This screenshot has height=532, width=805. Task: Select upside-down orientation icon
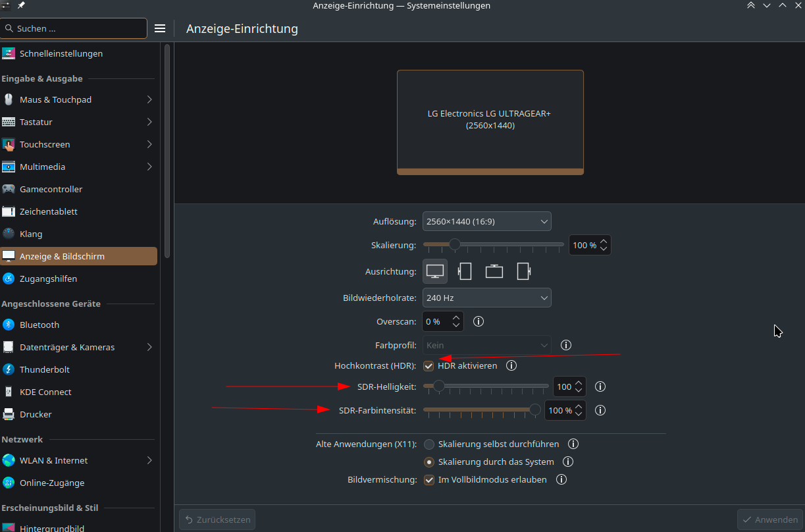[x=494, y=271]
